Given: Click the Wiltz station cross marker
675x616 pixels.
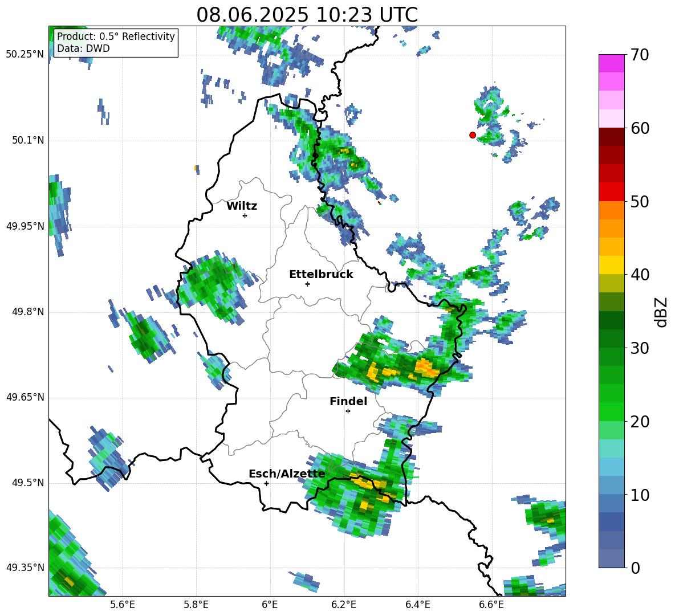Looking at the screenshot, I should tap(245, 215).
